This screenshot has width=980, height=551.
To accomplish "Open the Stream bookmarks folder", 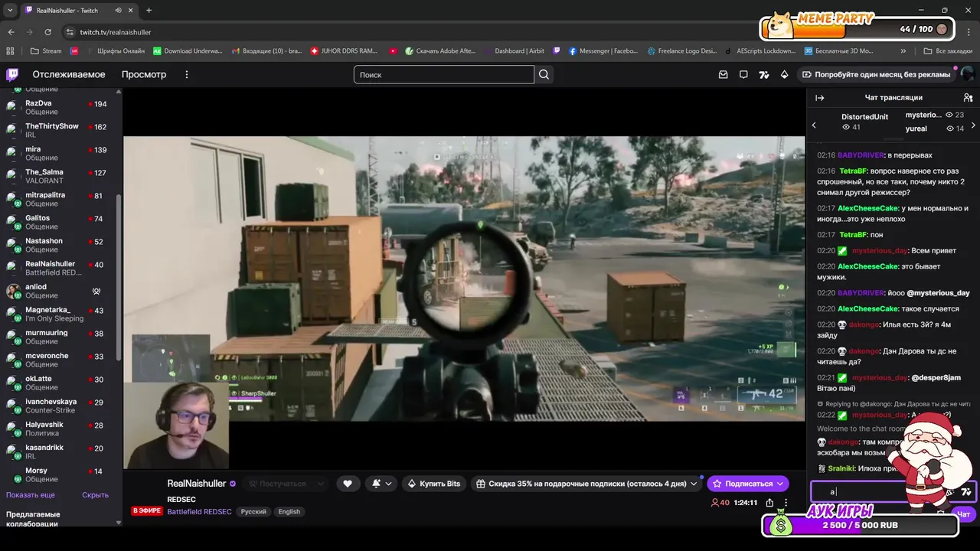I will pos(46,51).
